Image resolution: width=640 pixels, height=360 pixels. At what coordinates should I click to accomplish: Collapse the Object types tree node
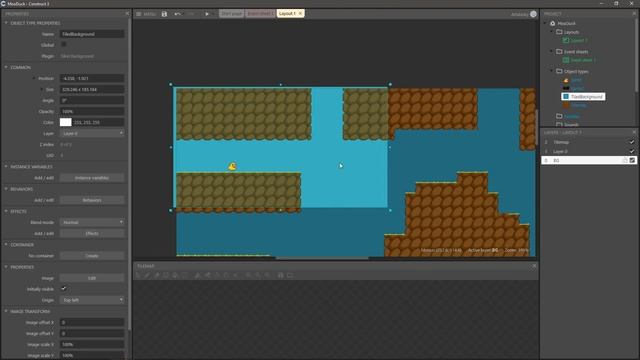[552, 71]
